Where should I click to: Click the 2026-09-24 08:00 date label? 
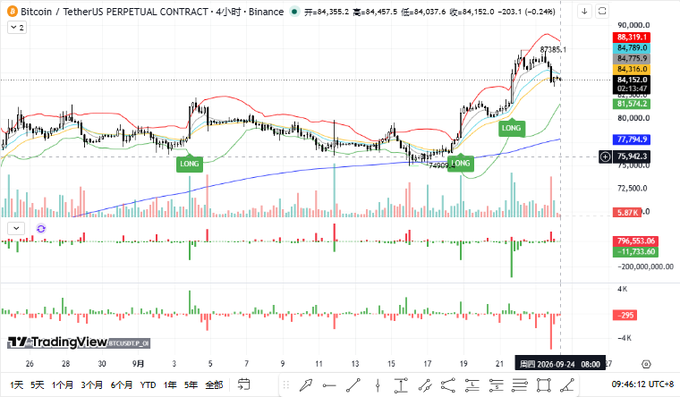[x=560, y=364]
